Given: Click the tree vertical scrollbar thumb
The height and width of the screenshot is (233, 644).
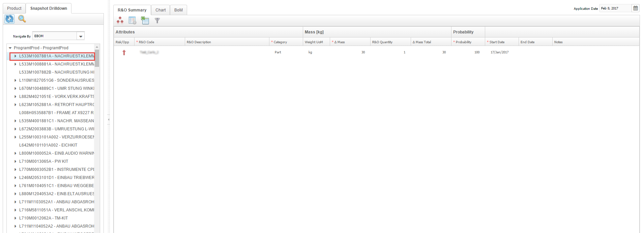Looking at the screenshot, I should (97, 58).
